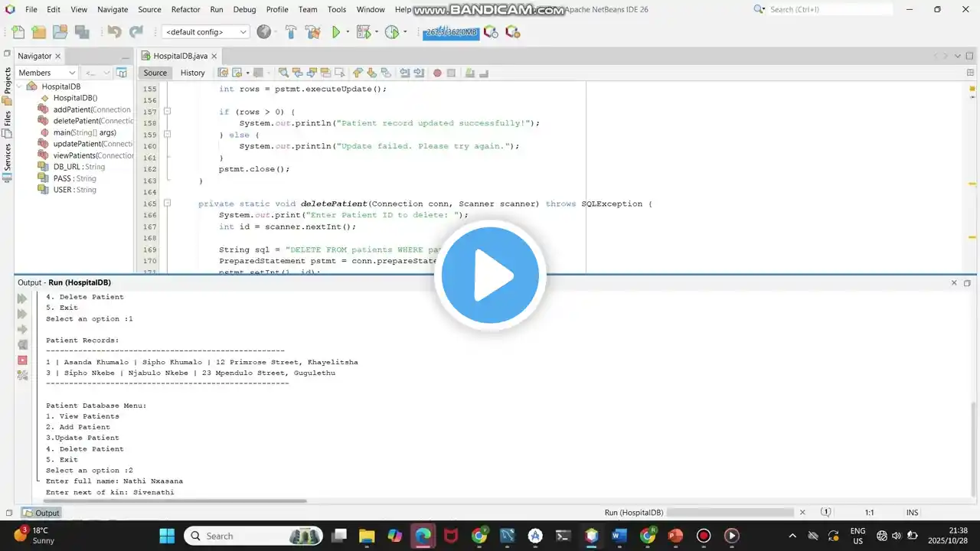Open the File menu
The height and width of the screenshot is (551, 980).
click(x=31, y=9)
